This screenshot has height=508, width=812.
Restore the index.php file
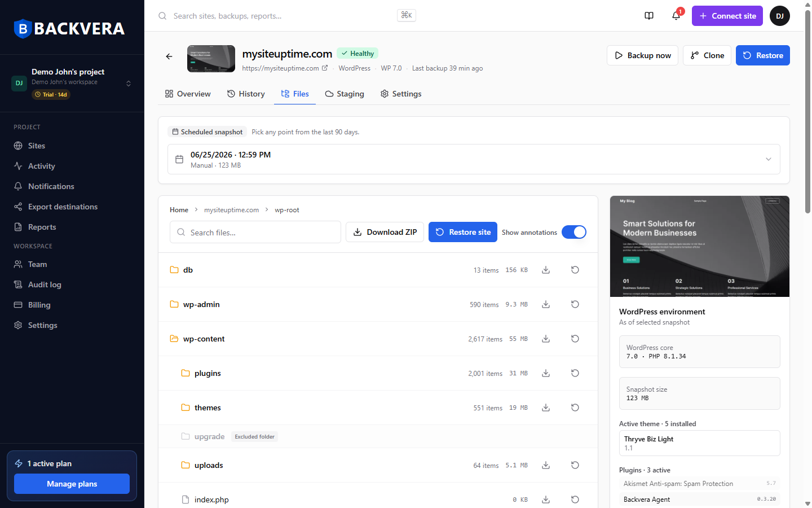pos(575,500)
